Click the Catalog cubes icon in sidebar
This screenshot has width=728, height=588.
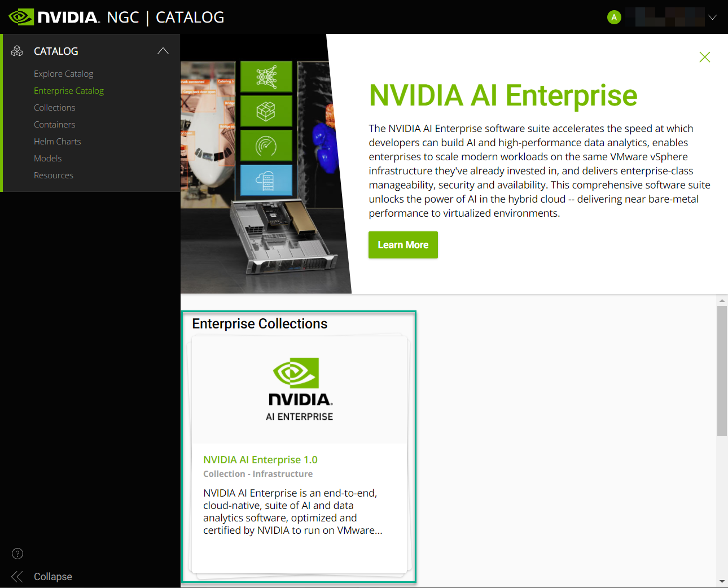point(17,51)
